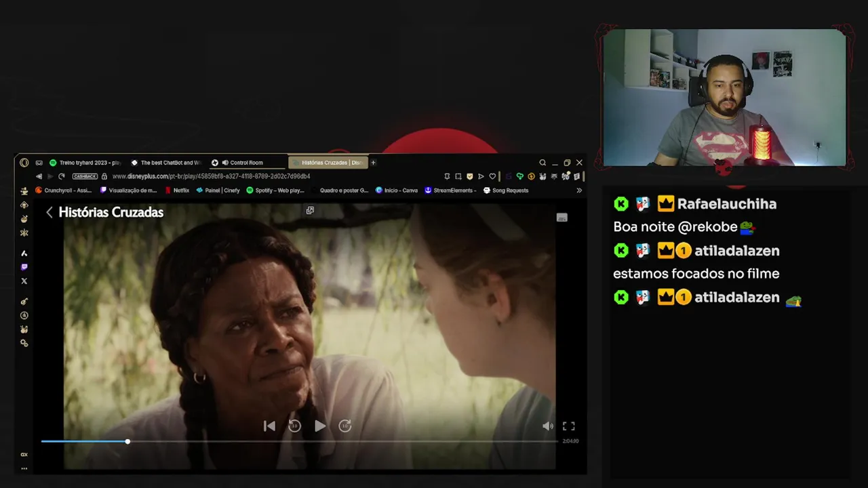
Task: Add page to bookmarks with heart
Action: coord(492,176)
